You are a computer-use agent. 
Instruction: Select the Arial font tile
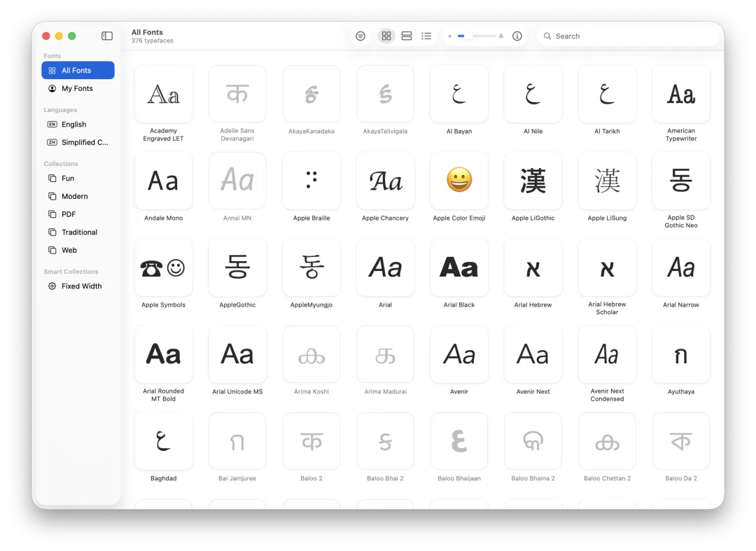click(x=385, y=268)
